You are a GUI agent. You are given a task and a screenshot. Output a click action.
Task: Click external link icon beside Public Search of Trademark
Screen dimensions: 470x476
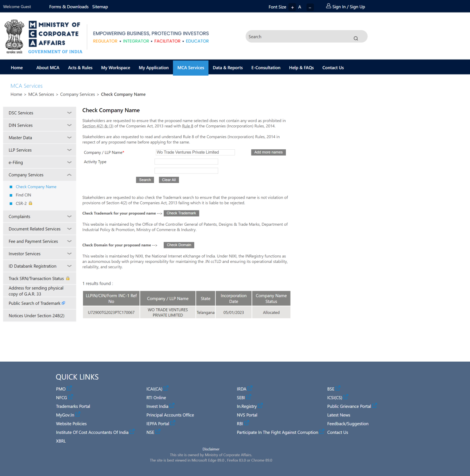(x=63, y=303)
